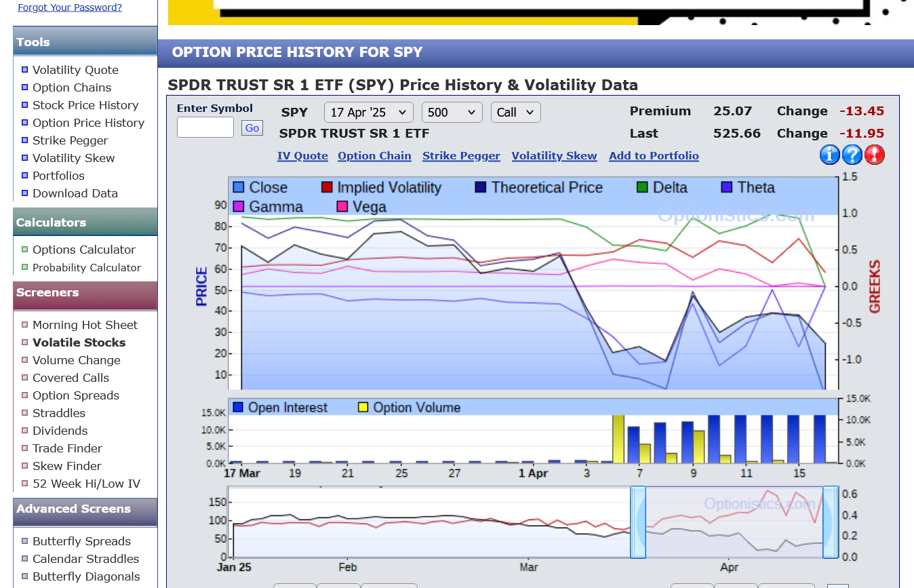Open Option Chains in Tools
The image size is (914, 588).
coord(72,87)
